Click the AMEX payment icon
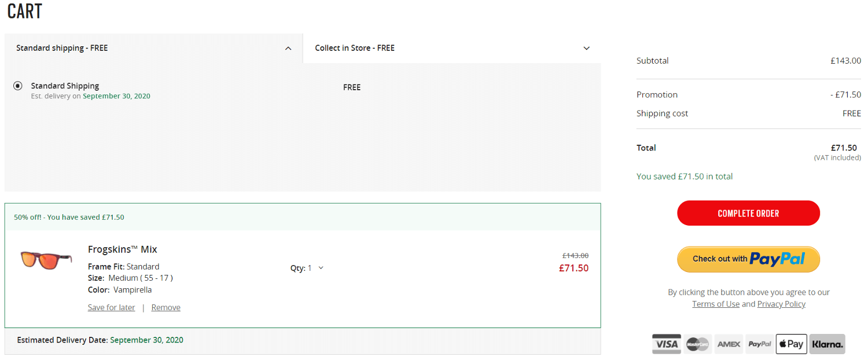 (729, 344)
